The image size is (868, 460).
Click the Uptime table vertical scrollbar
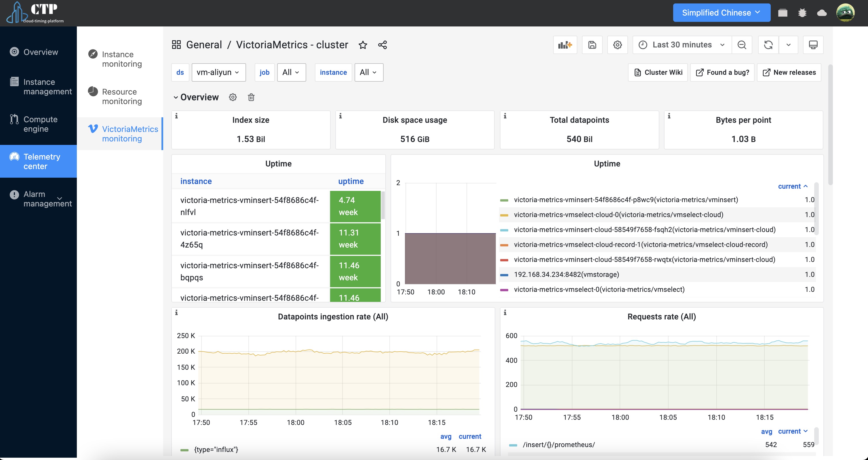(x=383, y=205)
